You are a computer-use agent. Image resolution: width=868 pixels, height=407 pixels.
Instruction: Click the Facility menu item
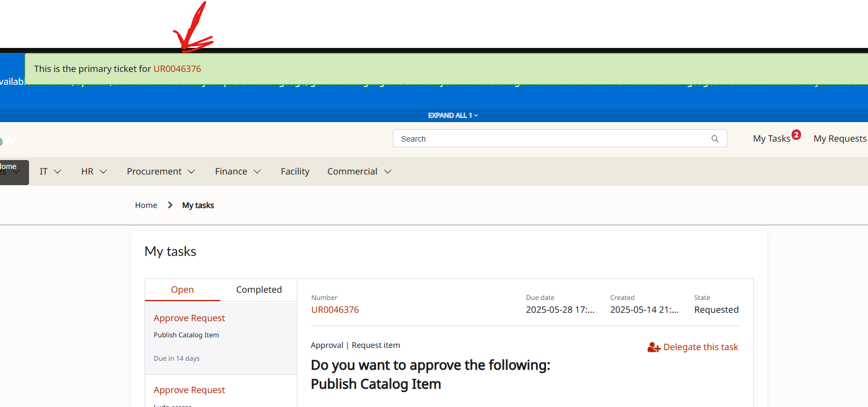295,171
